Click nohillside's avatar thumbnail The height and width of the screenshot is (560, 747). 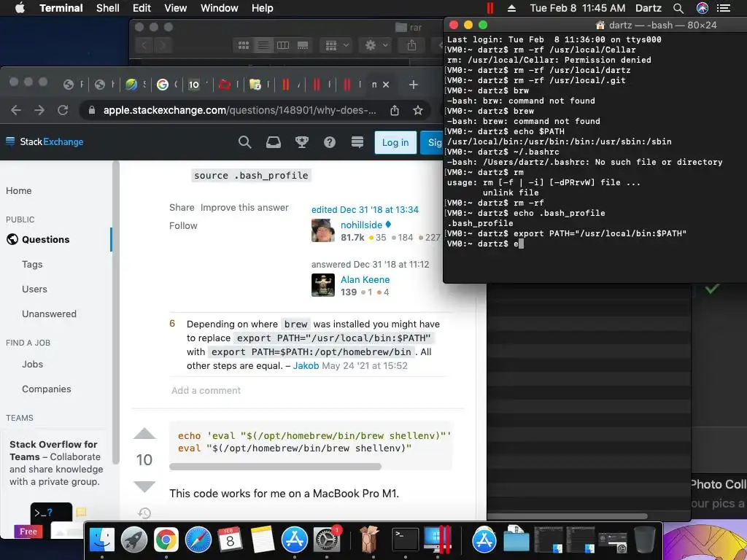(323, 230)
